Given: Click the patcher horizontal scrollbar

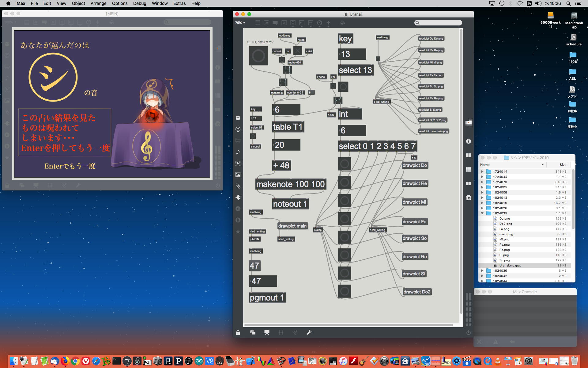Looking at the screenshot, I should click(x=348, y=325).
